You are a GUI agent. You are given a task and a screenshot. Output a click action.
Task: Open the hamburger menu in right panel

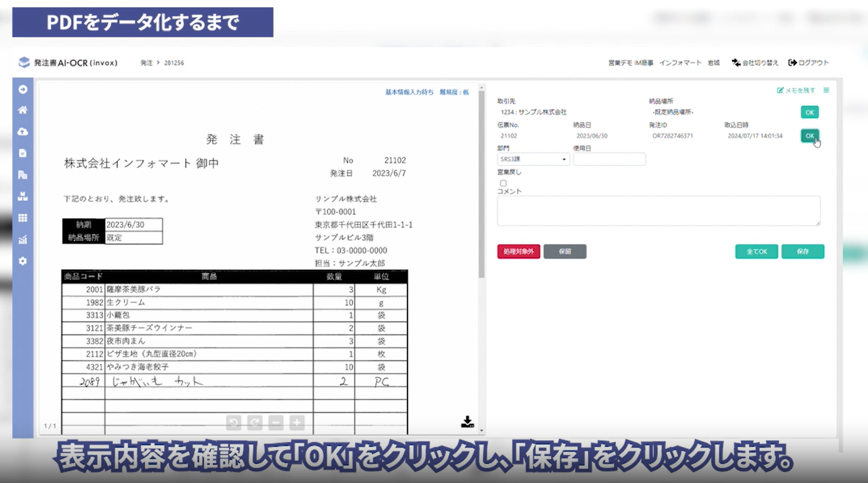(x=826, y=90)
